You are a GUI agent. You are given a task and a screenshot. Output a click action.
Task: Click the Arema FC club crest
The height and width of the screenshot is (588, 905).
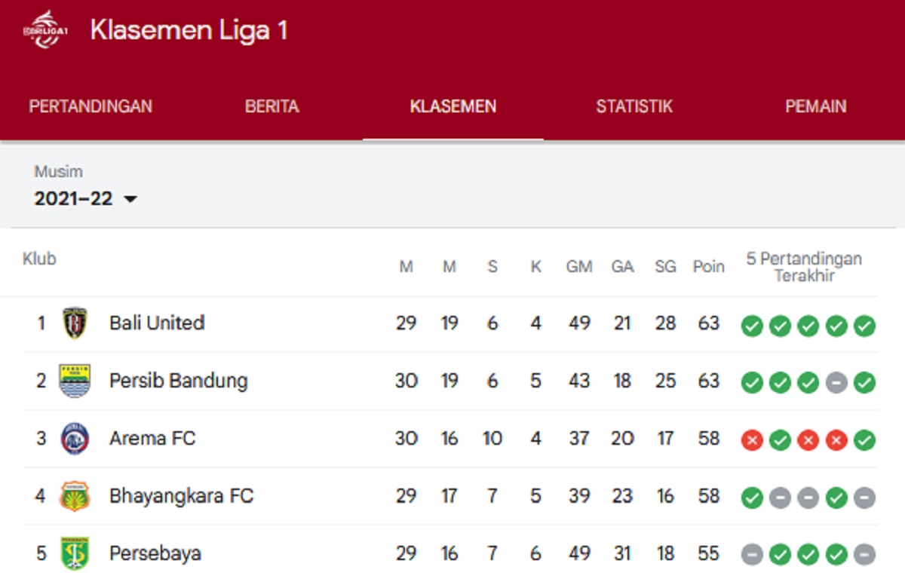tap(75, 438)
